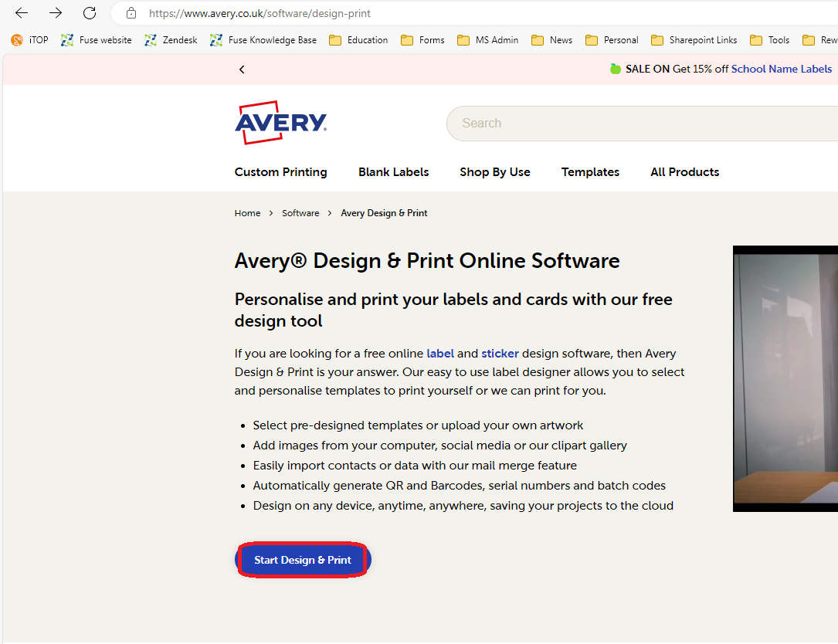Image resolution: width=838 pixels, height=644 pixels.
Task: Click the 'mail merge feature' bullet line
Action: (x=415, y=466)
